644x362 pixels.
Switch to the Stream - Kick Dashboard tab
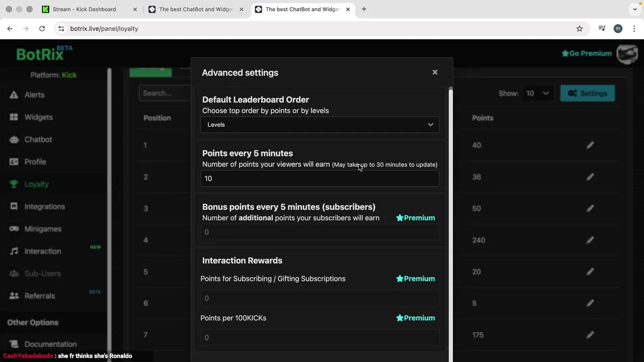pos(84,9)
